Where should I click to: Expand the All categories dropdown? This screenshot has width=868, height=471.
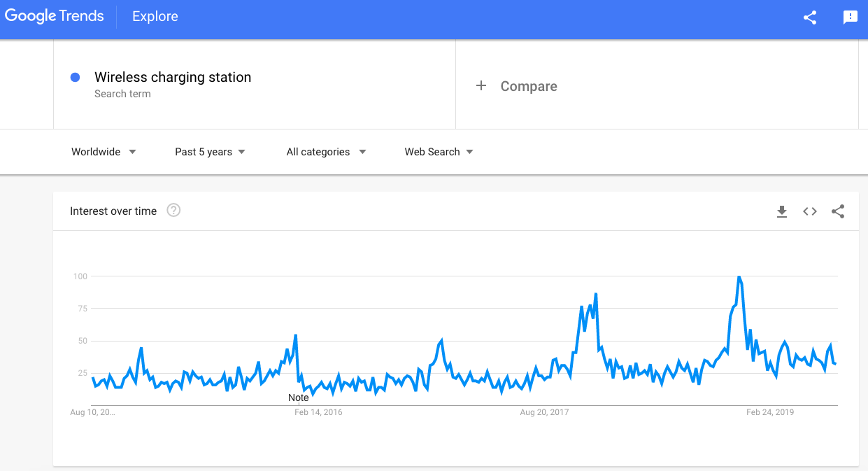coord(326,152)
